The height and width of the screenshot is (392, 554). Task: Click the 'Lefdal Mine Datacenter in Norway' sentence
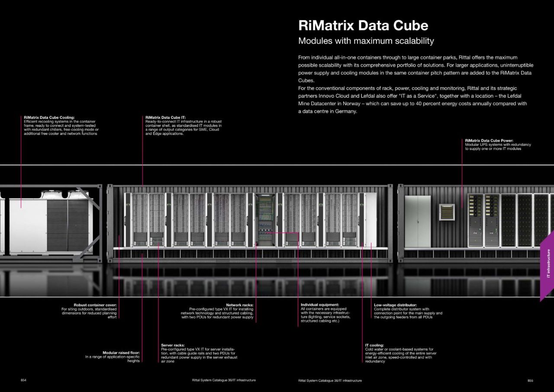[412, 100]
